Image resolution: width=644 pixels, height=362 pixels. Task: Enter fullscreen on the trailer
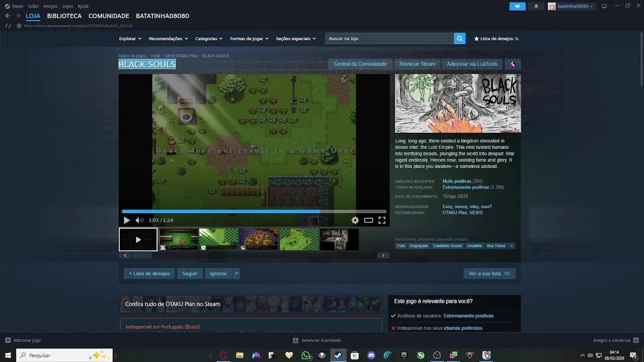pos(382,220)
